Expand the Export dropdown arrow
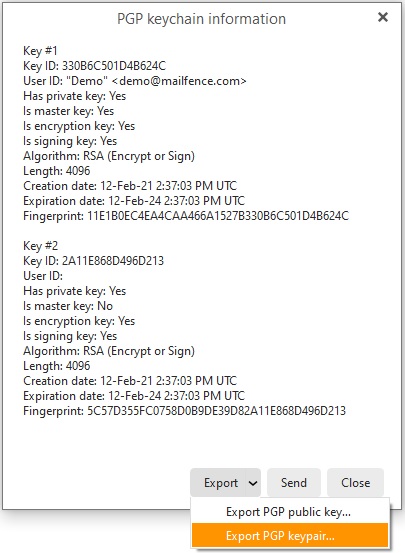 point(253,483)
